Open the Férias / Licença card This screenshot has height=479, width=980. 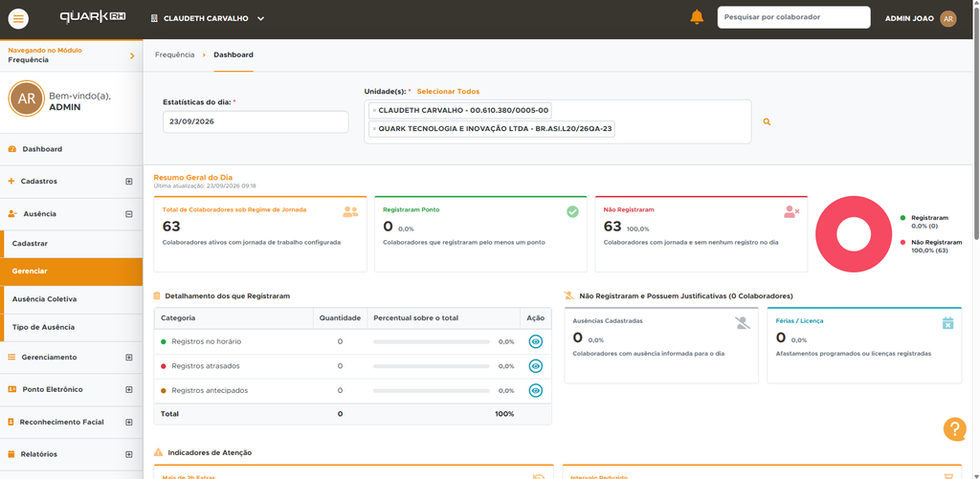tap(864, 345)
